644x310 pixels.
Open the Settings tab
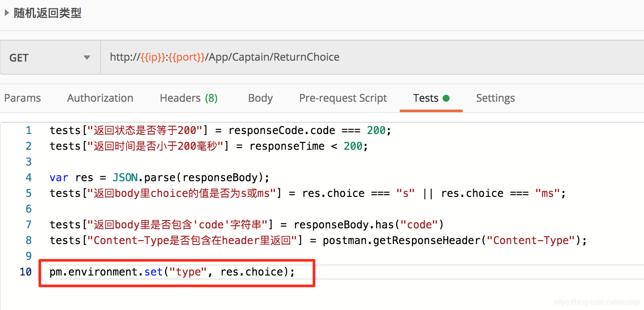tap(495, 98)
